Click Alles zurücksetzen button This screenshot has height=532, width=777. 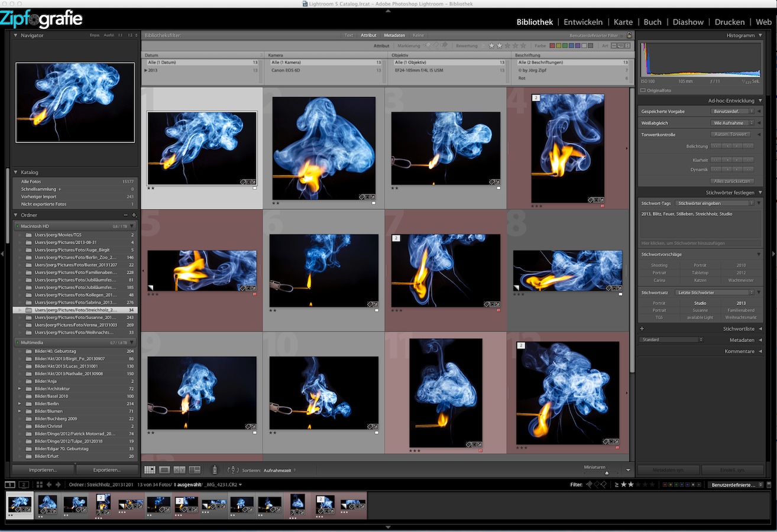(x=732, y=181)
